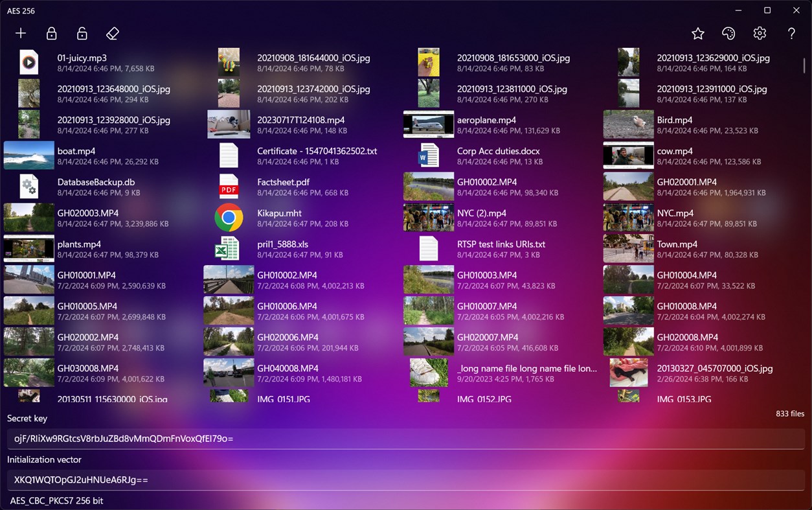Select the aeroplane.mp4 video thumbnail
Viewport: 812px width, 510px height.
pos(428,124)
